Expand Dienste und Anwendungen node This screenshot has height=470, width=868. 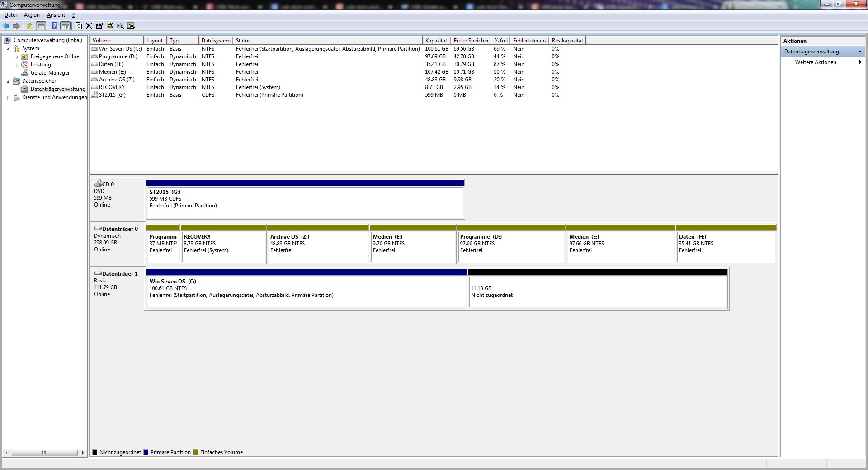click(8, 98)
